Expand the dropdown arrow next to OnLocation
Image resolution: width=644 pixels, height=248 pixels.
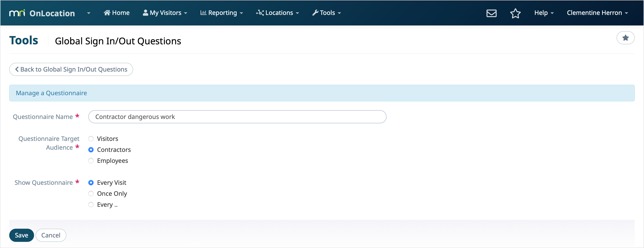(x=89, y=13)
